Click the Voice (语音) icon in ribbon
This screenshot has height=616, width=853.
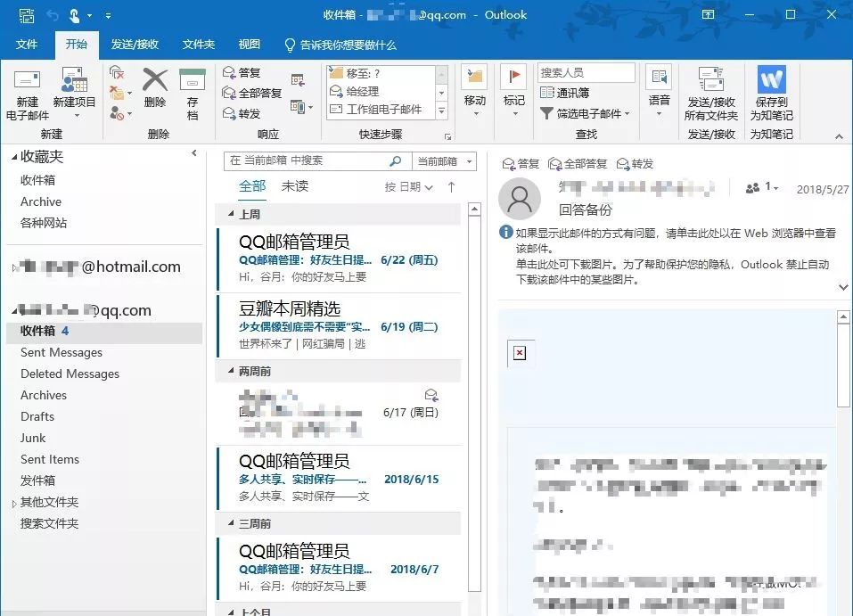(659, 77)
